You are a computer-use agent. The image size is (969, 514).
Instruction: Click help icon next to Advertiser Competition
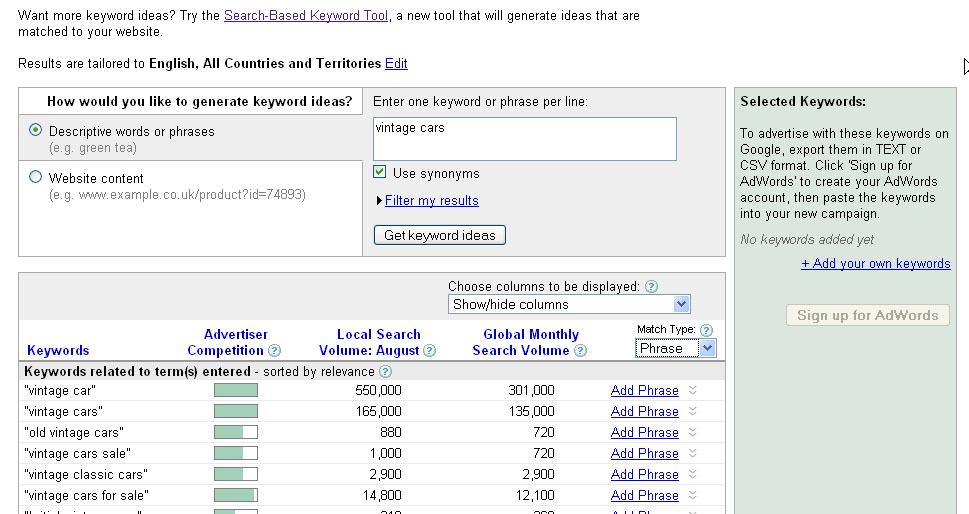pos(275,351)
